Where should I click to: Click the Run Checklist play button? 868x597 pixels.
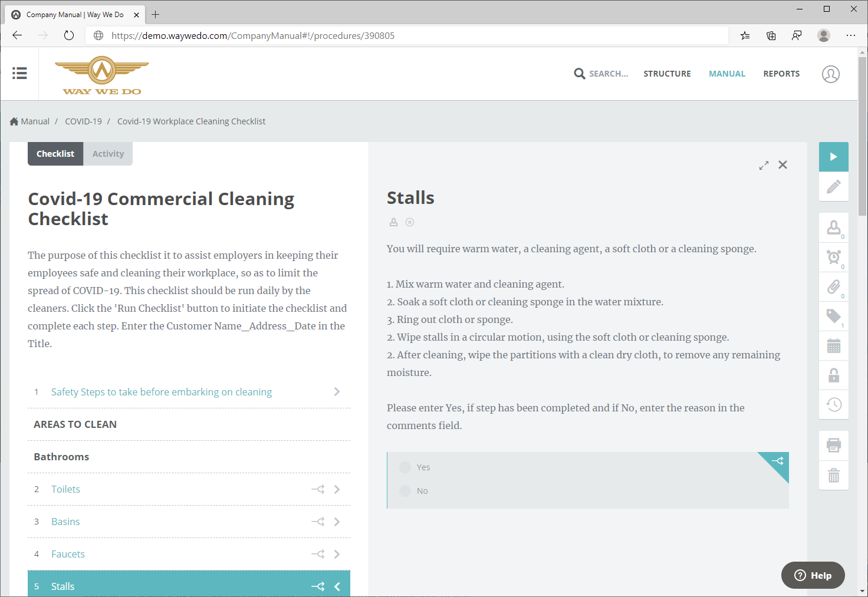(833, 157)
